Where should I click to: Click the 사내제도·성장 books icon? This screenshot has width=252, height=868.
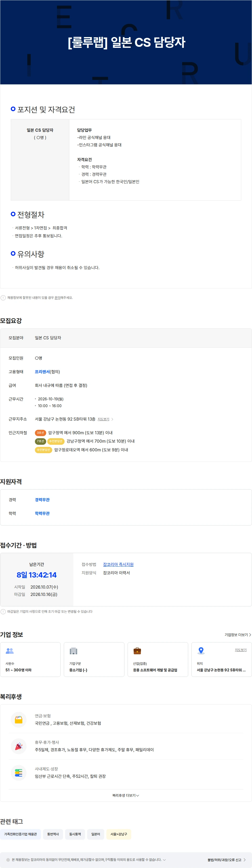tap(19, 773)
